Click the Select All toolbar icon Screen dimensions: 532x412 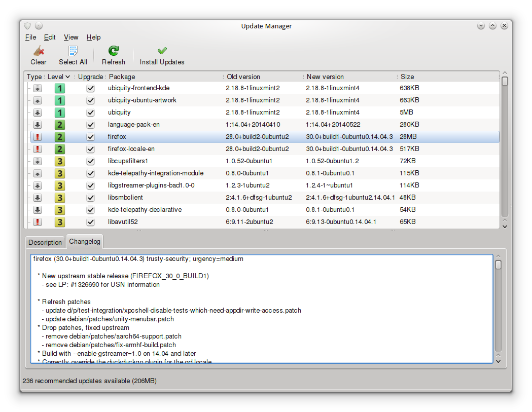[73, 51]
